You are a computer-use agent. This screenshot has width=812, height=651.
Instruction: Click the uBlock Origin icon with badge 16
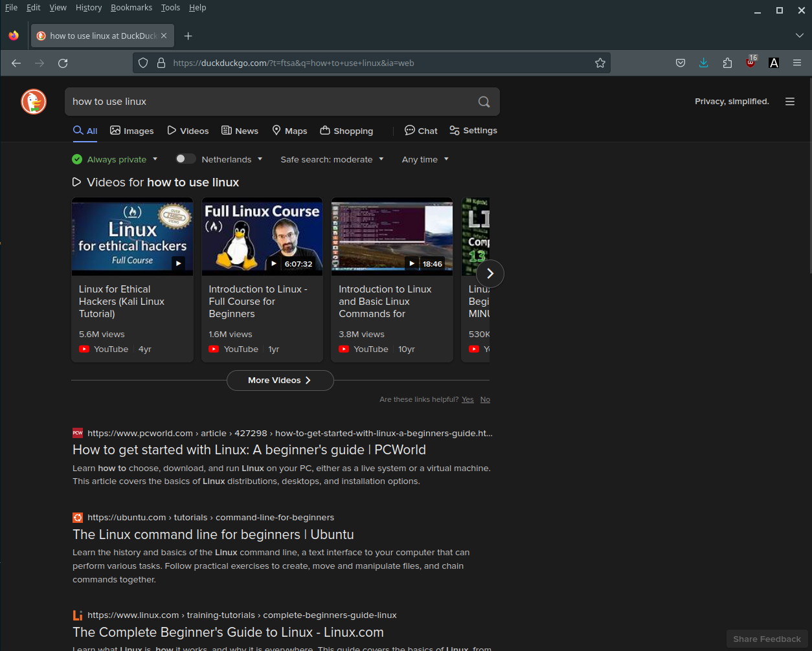point(750,62)
